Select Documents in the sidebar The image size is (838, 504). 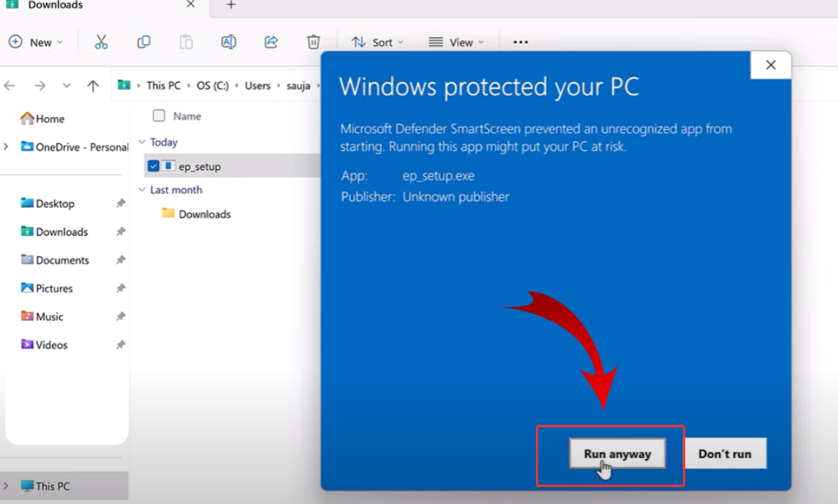click(62, 261)
